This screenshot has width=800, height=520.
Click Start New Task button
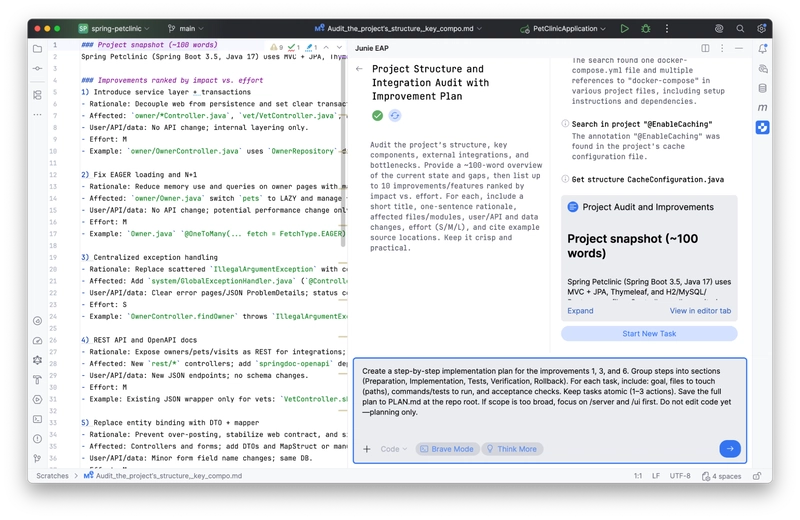[x=649, y=333]
